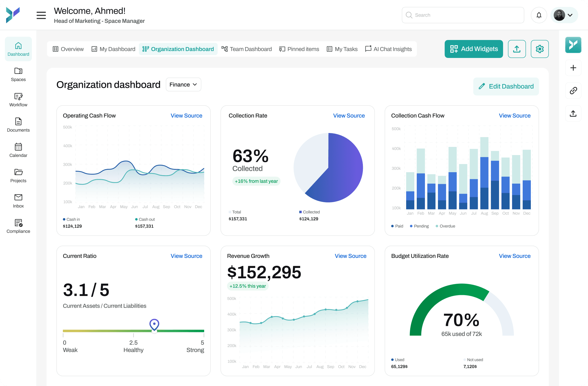
Task: Open the Calendar sidebar item
Action: tap(18, 150)
